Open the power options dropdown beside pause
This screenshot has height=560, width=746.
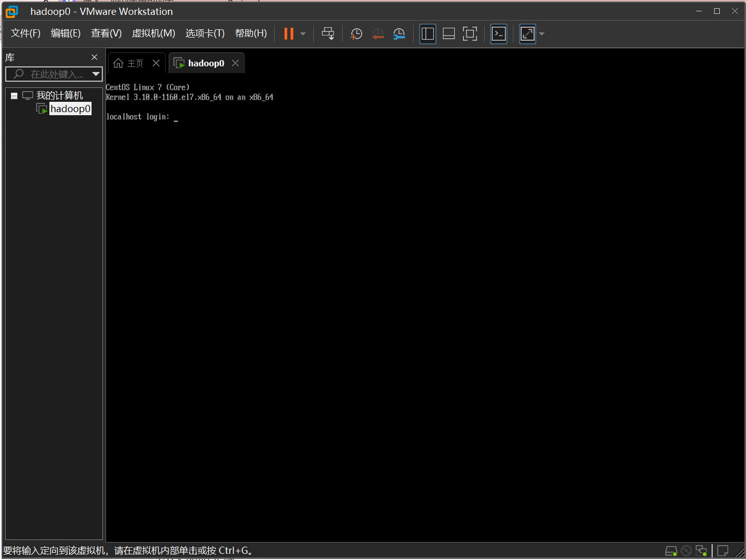coord(303,34)
